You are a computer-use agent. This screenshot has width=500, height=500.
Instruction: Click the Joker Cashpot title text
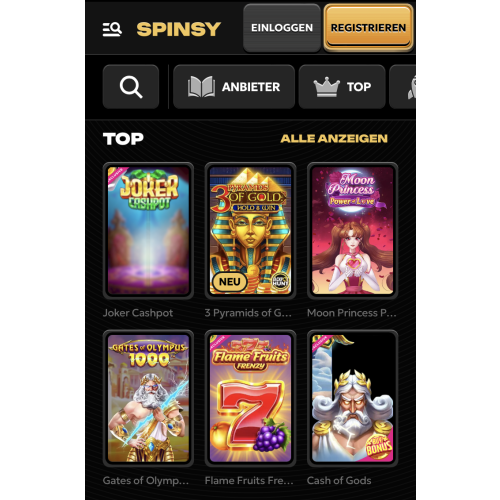138,313
